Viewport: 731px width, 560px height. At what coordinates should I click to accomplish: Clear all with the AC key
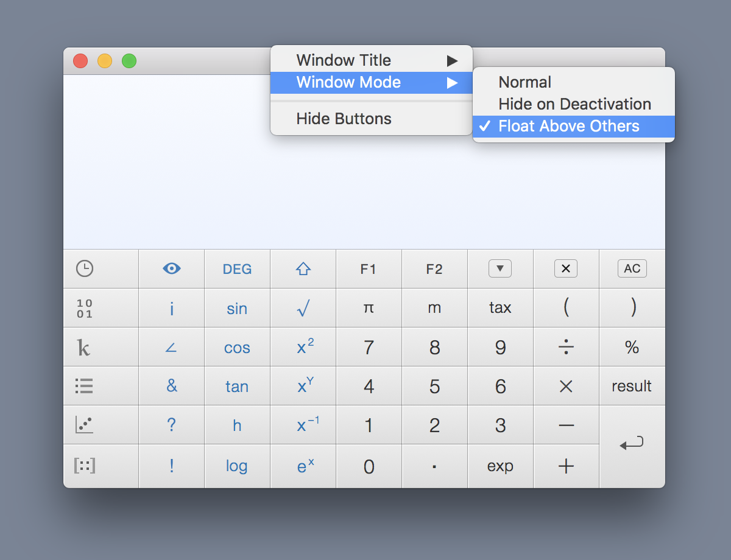pos(632,268)
